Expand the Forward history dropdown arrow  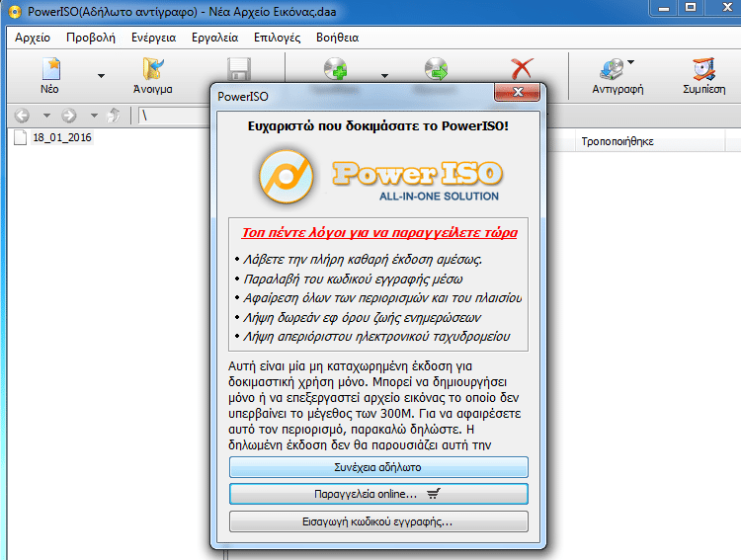coord(94,116)
